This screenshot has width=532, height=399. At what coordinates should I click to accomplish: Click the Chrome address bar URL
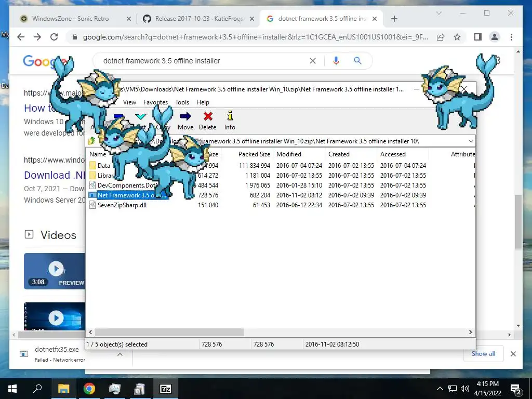[x=255, y=37]
